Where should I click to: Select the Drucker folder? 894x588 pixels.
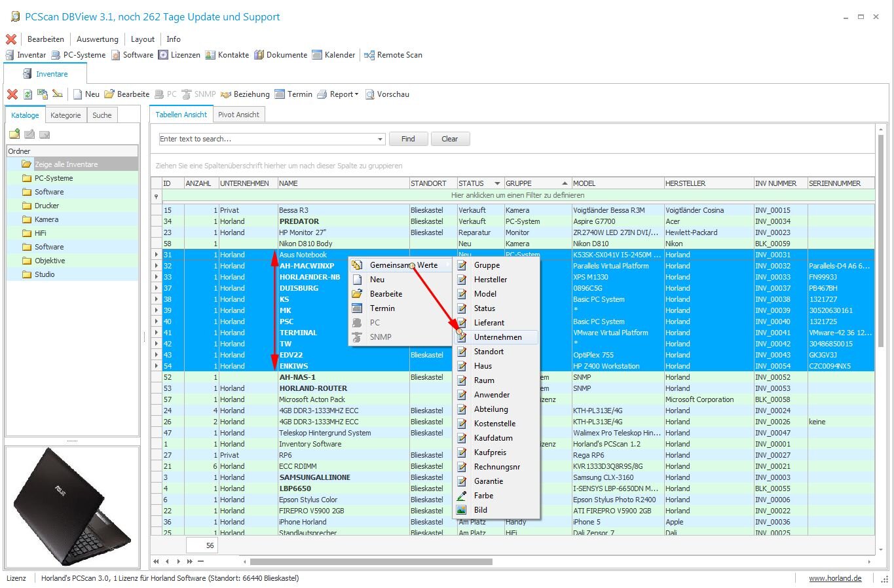tap(47, 206)
